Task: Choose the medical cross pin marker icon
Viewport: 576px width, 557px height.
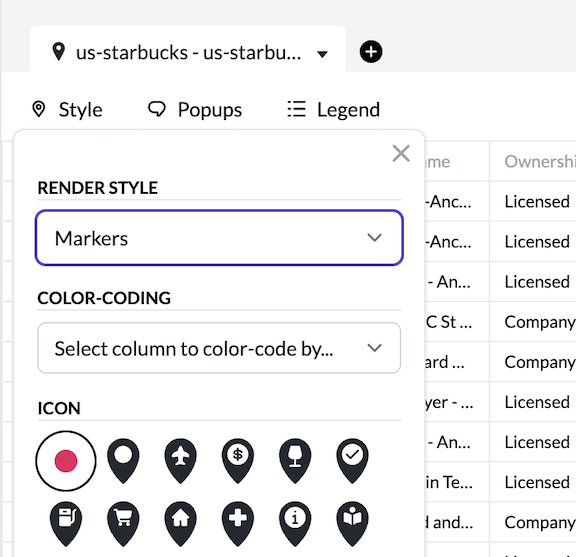Action: click(x=238, y=524)
